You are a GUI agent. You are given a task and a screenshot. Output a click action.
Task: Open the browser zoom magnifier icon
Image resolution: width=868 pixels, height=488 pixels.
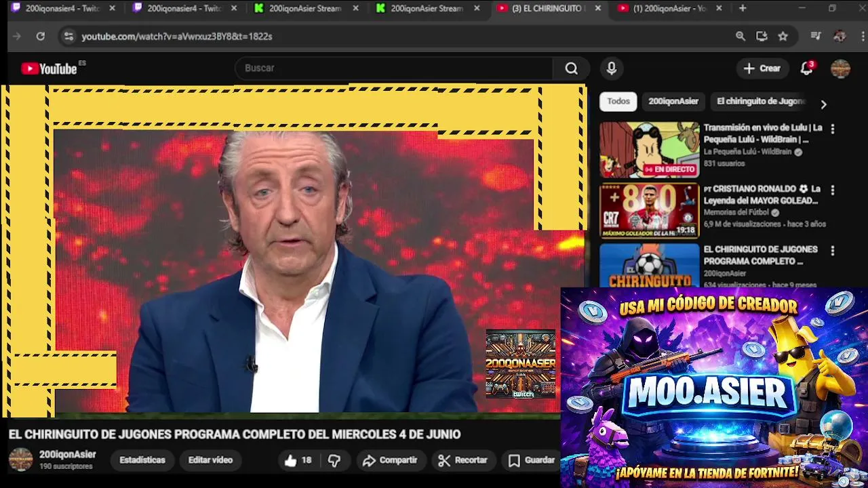pos(741,37)
